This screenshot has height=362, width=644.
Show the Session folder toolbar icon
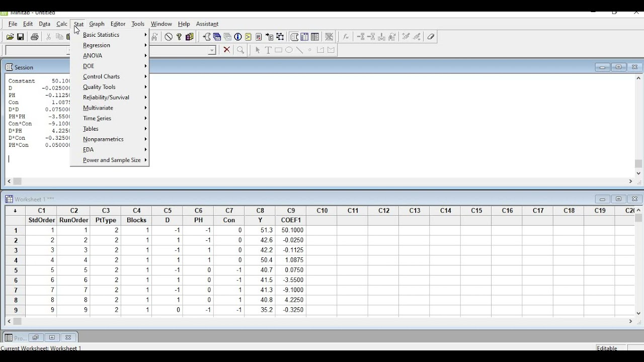[206, 37]
